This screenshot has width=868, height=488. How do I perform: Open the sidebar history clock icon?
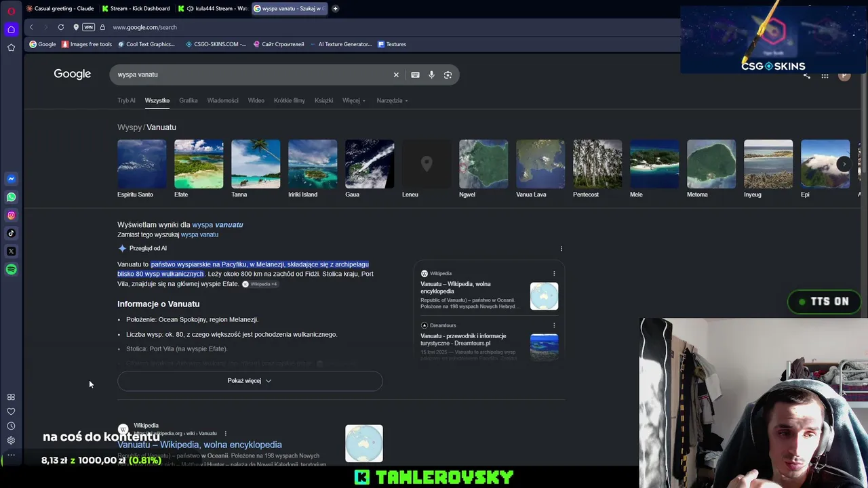click(x=11, y=426)
